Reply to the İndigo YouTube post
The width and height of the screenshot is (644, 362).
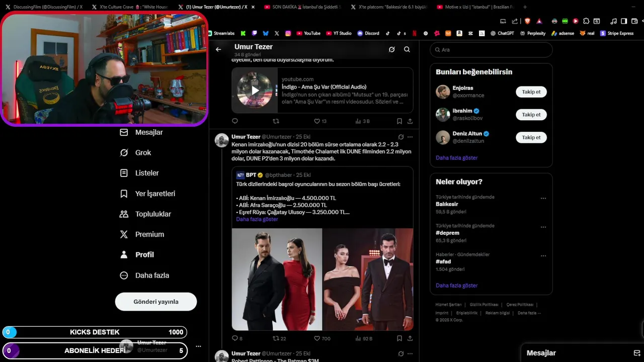[x=235, y=121]
